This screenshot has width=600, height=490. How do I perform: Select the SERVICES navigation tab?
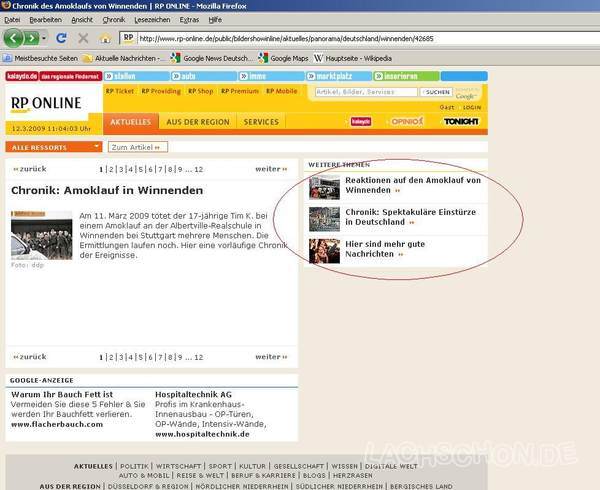tap(261, 122)
